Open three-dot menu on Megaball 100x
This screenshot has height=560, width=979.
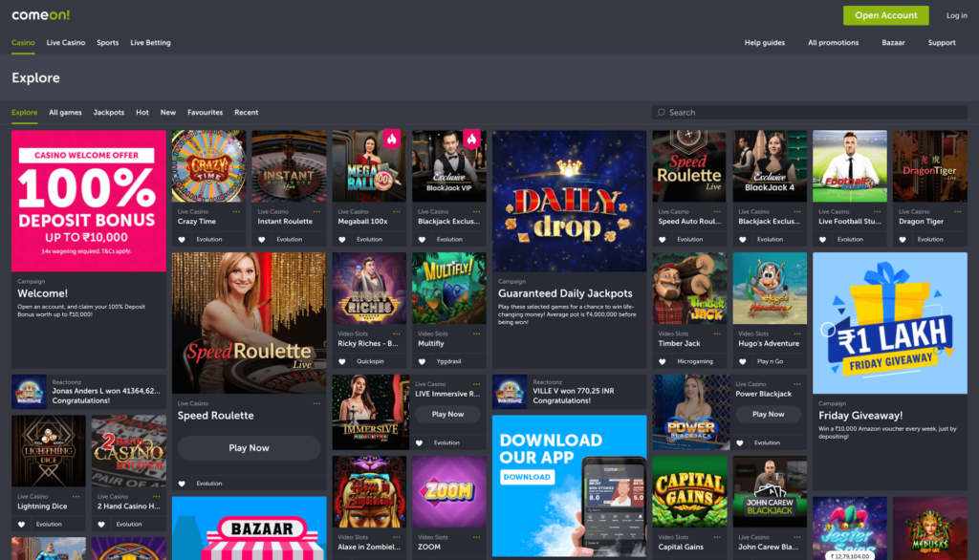397,211
